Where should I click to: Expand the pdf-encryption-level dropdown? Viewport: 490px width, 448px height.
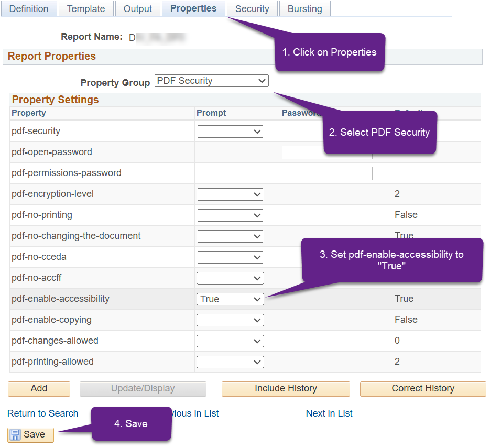point(230,194)
